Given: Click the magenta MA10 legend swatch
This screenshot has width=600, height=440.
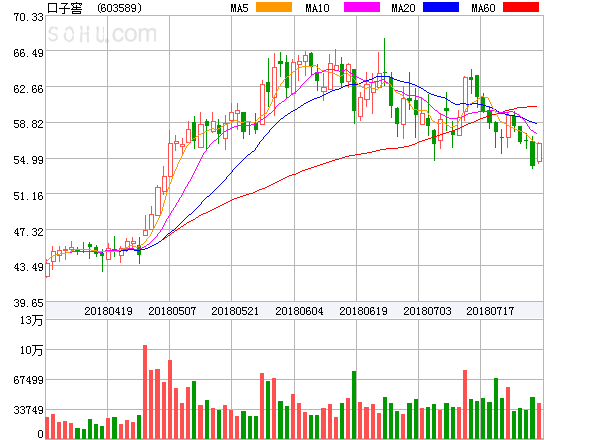Looking at the screenshot, I should (x=362, y=7).
